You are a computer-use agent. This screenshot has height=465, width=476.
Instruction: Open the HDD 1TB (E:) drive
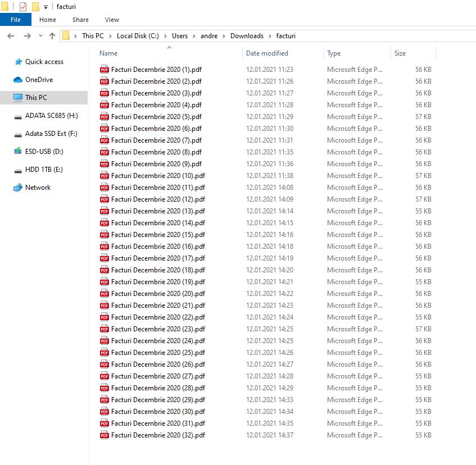(x=18, y=170)
